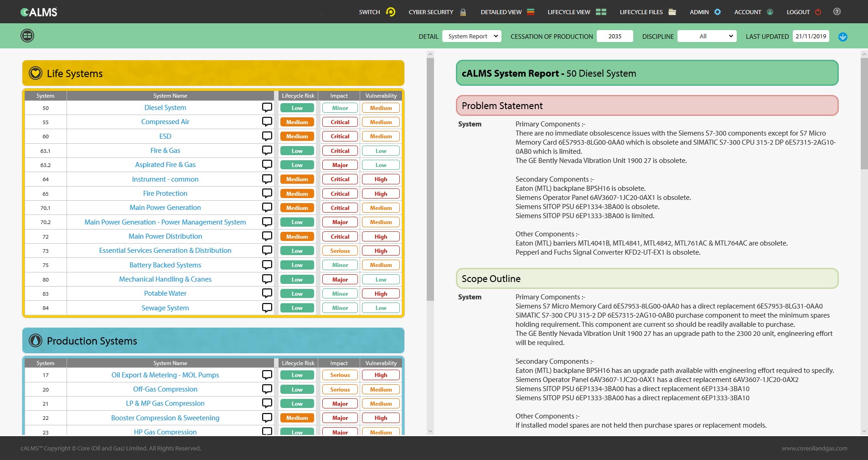Screen dimensions: 868x460
Task: Open the Discipline dropdown set to All
Action: pos(707,37)
